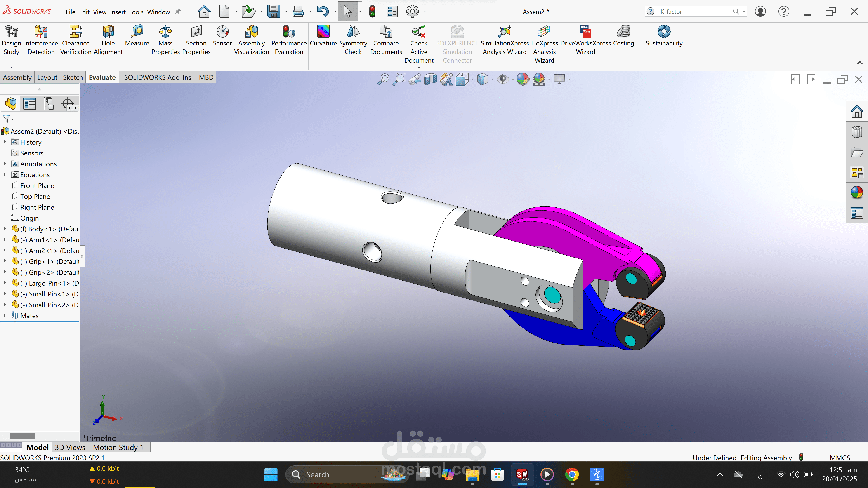Expand the Mates folder
The height and width of the screenshot is (488, 868).
5,316
